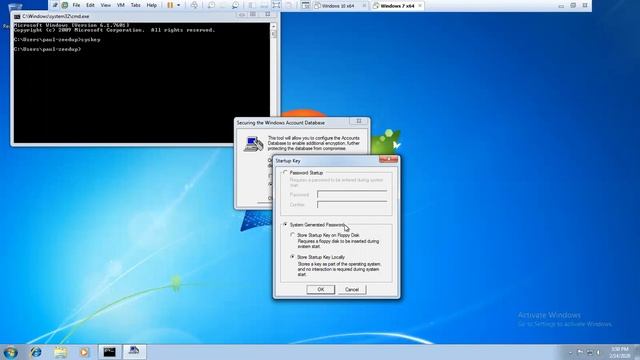Switch to Windows 7 x64 tab

click(397, 6)
